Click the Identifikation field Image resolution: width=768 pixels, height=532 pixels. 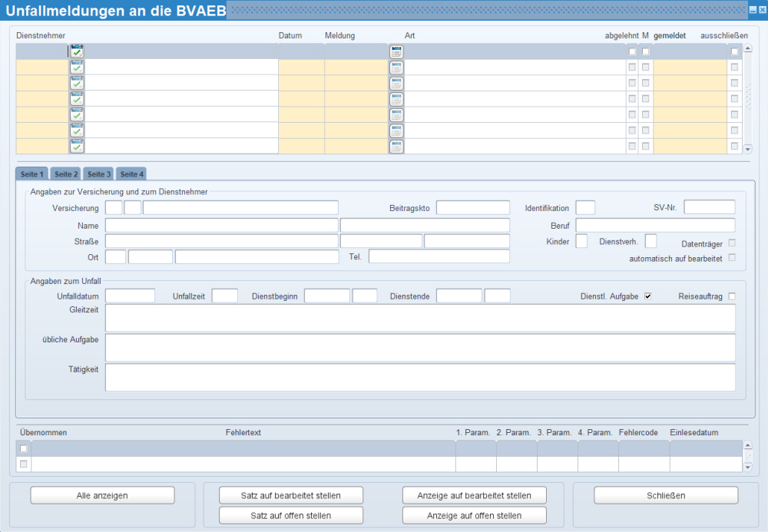coord(585,207)
